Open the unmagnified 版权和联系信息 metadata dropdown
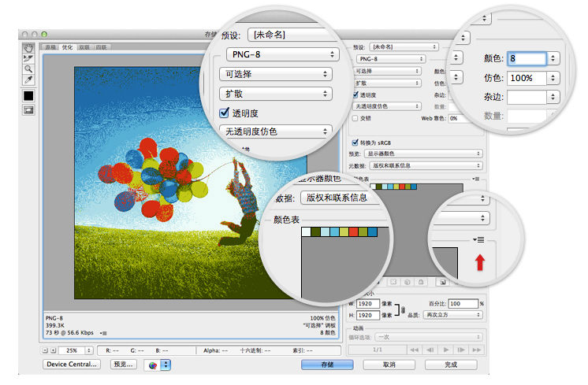The width and height of the screenshot is (588, 385). [426, 165]
